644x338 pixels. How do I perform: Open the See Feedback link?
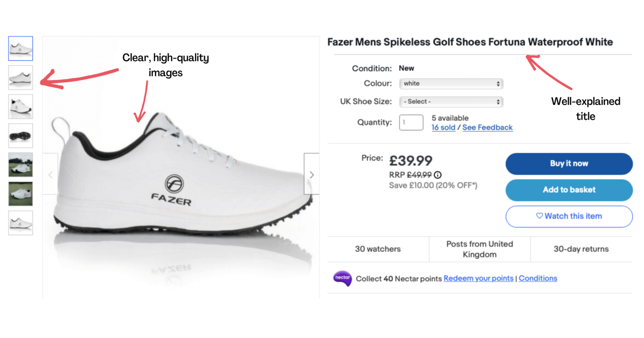(x=488, y=127)
